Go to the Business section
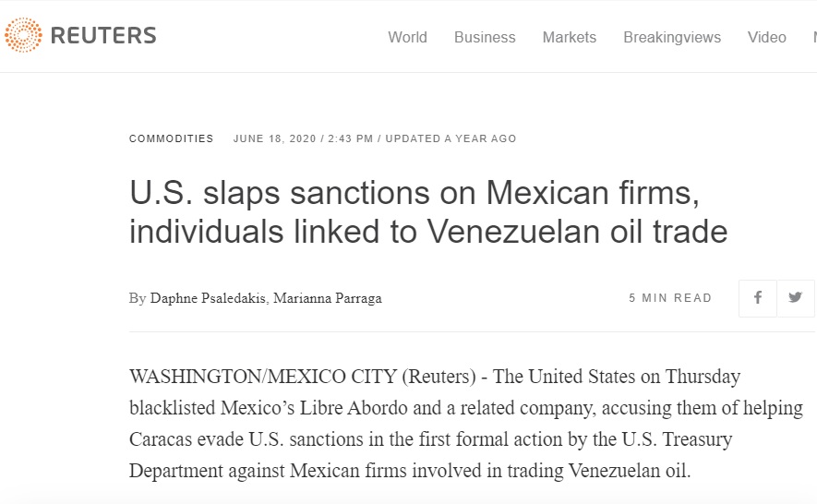817x504 pixels. 485,38
